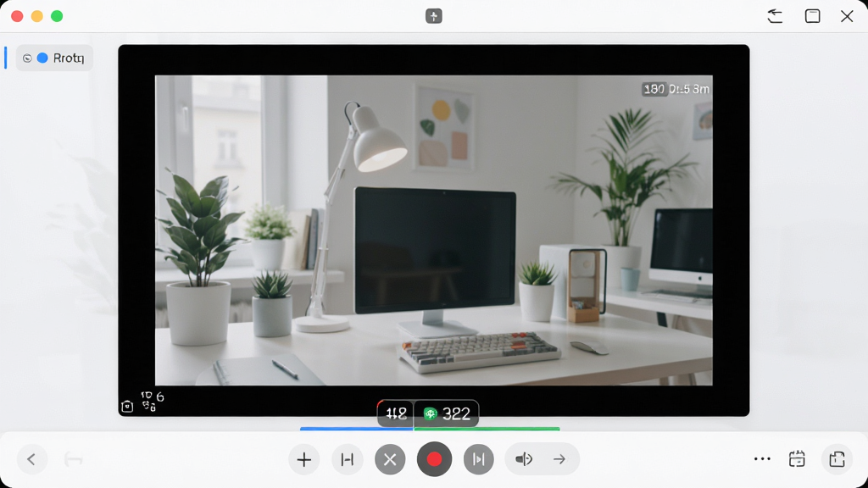Click the 322 green counter badge
Image resolution: width=868 pixels, height=488 pixels.
click(x=446, y=413)
